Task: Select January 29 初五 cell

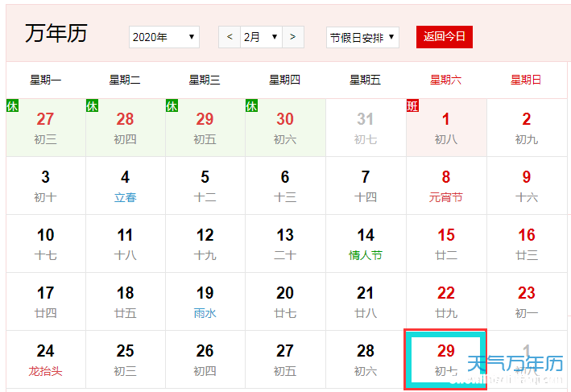Action: point(205,128)
